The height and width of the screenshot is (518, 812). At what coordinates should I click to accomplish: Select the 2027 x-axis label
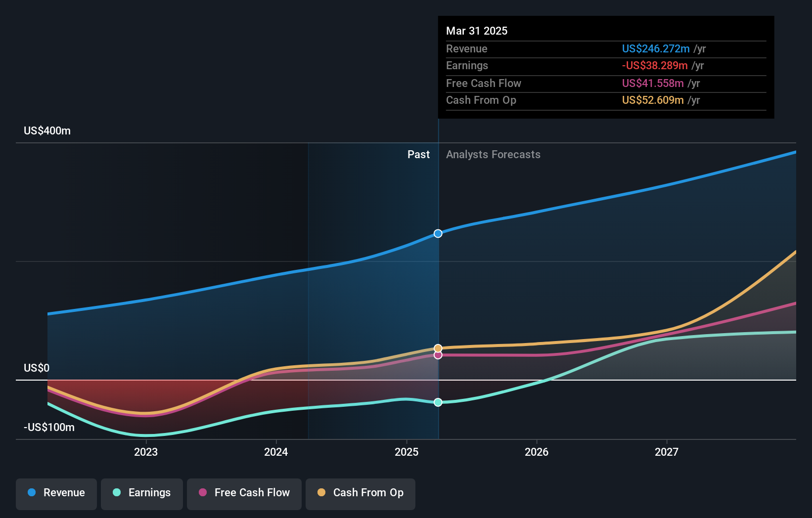[667, 452]
